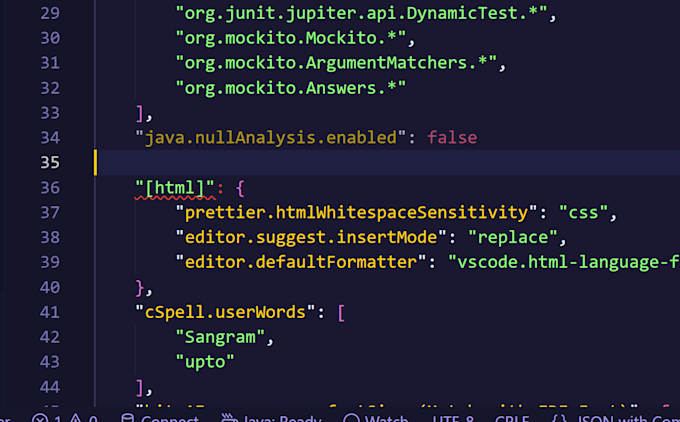Click the "prettier.htmlWhitespaceSensitivity" key
The width and height of the screenshot is (680, 422).
pos(356,213)
